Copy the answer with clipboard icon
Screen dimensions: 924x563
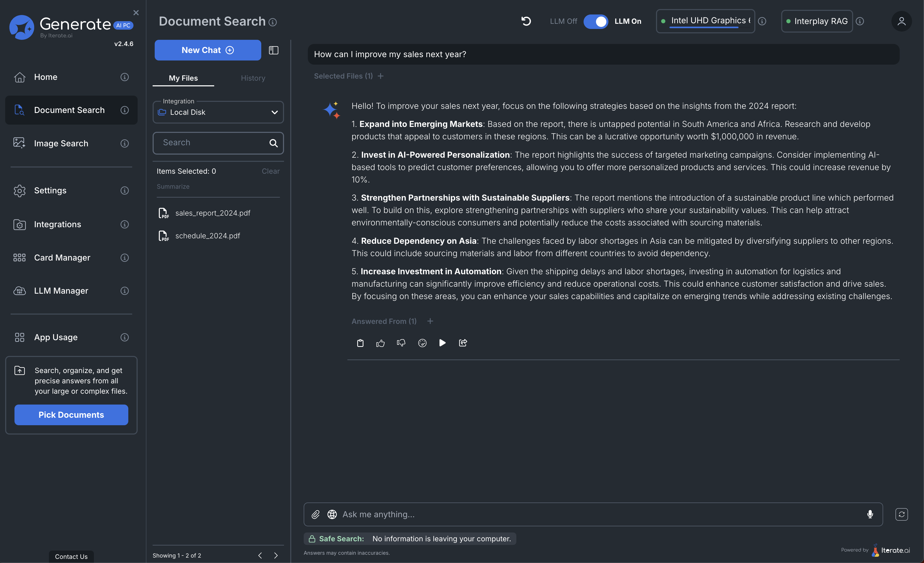click(x=360, y=343)
